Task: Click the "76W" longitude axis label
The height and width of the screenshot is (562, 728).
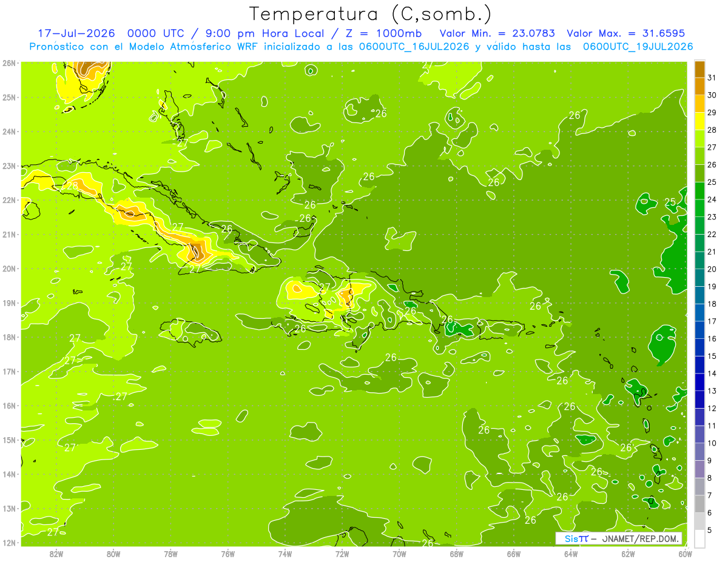Action: tap(227, 554)
